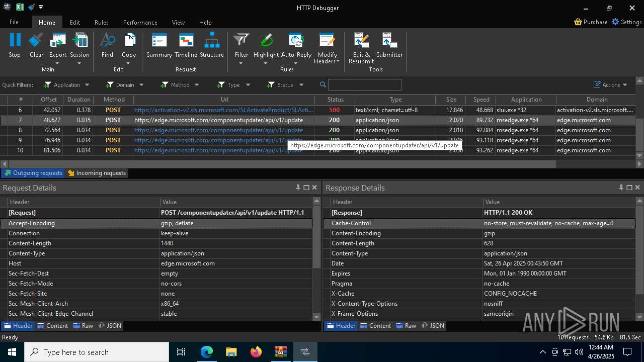Click the Stop capture icon
Image resolution: width=644 pixels, height=362 pixels.
point(15,40)
